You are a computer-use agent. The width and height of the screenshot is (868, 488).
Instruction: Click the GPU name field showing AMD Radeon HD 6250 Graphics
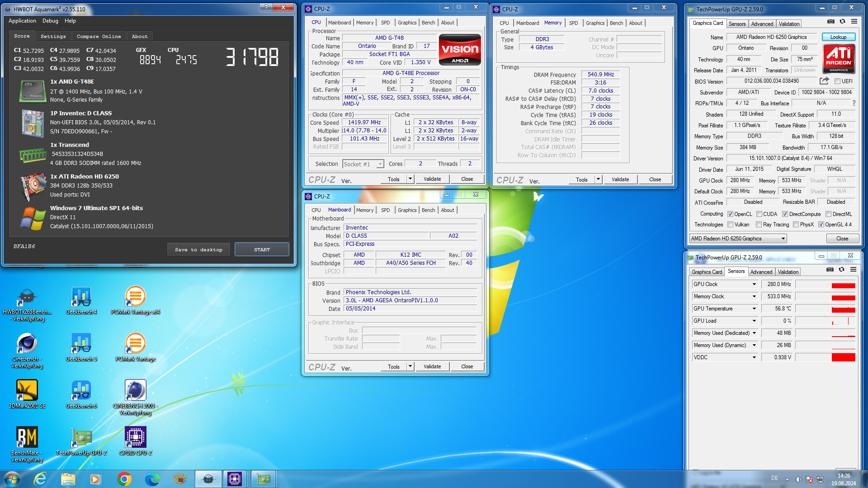pos(771,37)
